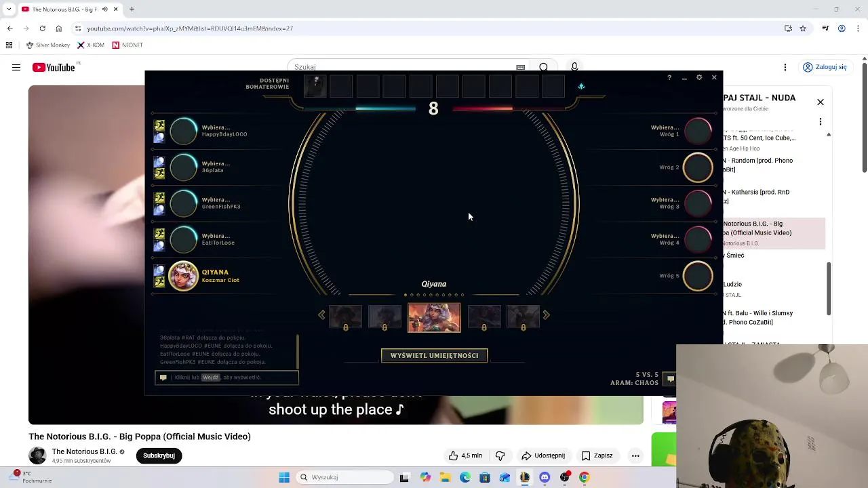Open Discord from taskbar
Image resolution: width=868 pixels, height=488 pixels.
545,477
